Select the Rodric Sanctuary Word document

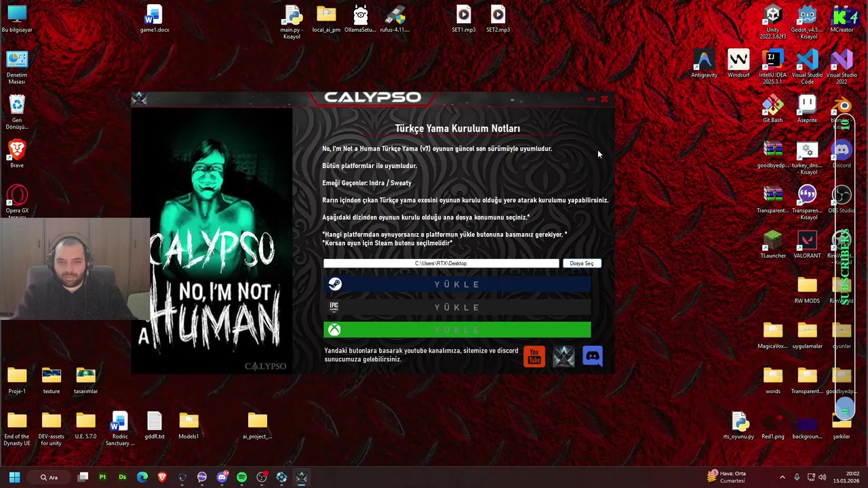(x=120, y=428)
